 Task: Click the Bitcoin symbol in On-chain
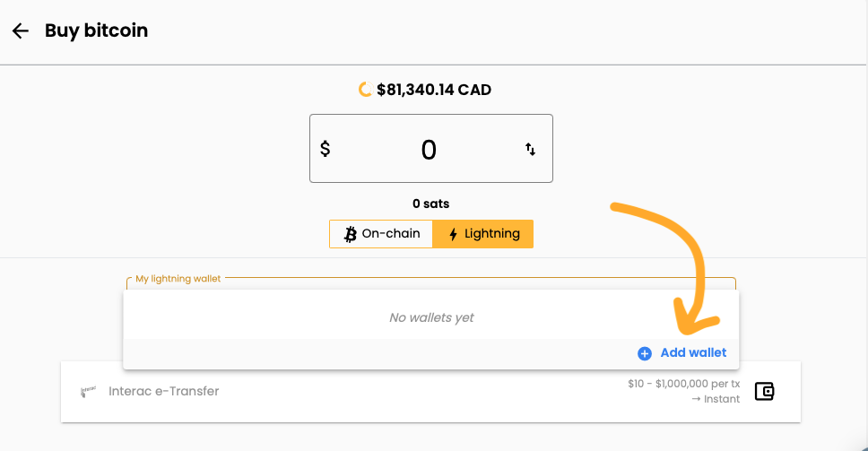(350, 234)
